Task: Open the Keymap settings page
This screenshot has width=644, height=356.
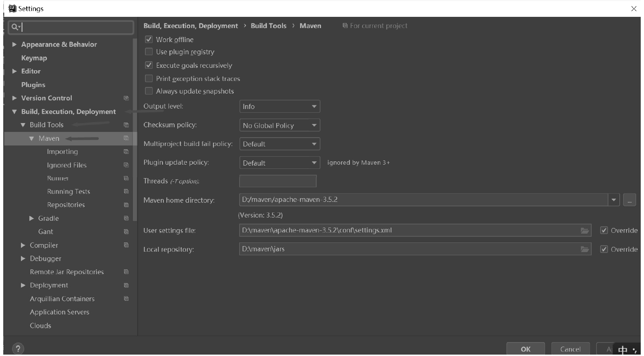Action: [34, 58]
